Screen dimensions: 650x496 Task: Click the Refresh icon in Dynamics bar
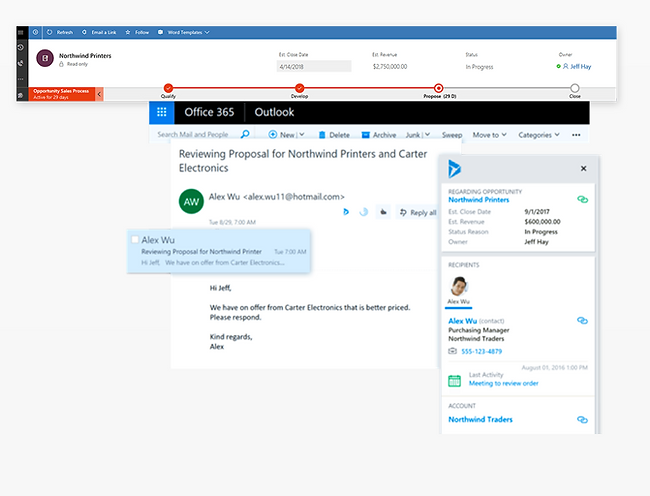[x=49, y=32]
